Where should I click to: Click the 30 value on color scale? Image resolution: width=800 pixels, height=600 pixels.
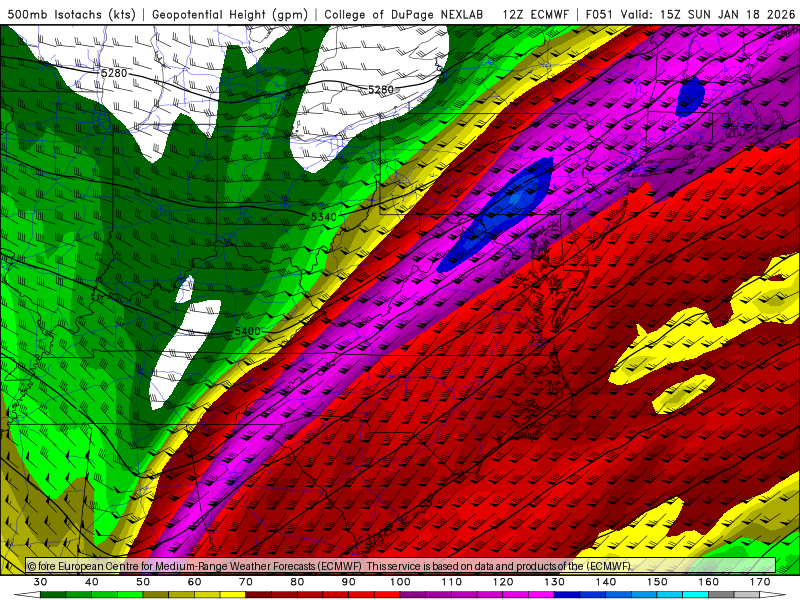click(40, 582)
